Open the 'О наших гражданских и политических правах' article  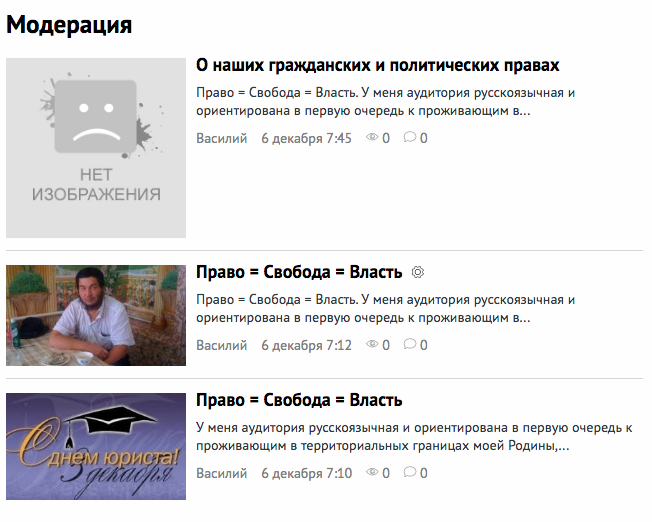click(377, 65)
